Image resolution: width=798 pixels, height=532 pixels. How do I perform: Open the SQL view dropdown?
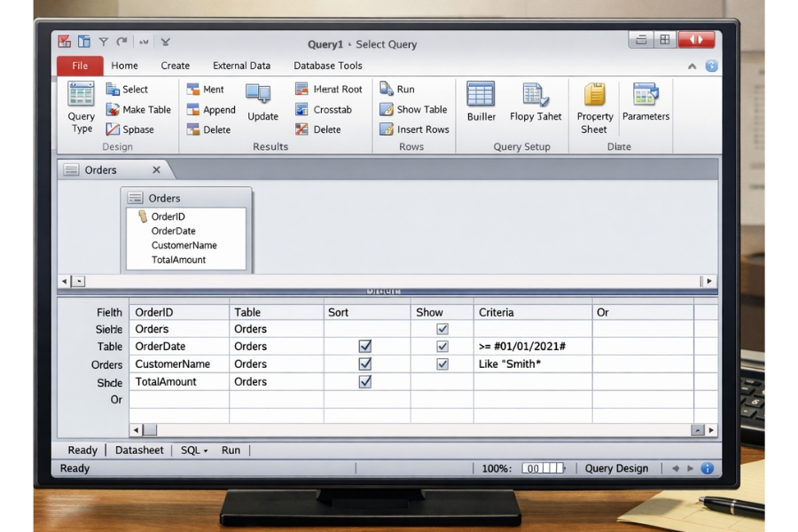[x=193, y=450]
